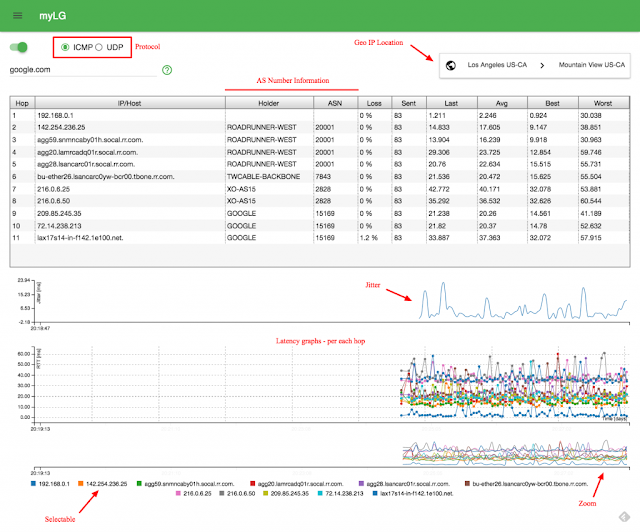Image resolution: width=640 pixels, height=532 pixels.
Task: Toggle the green trace switch
Action: tap(18, 47)
